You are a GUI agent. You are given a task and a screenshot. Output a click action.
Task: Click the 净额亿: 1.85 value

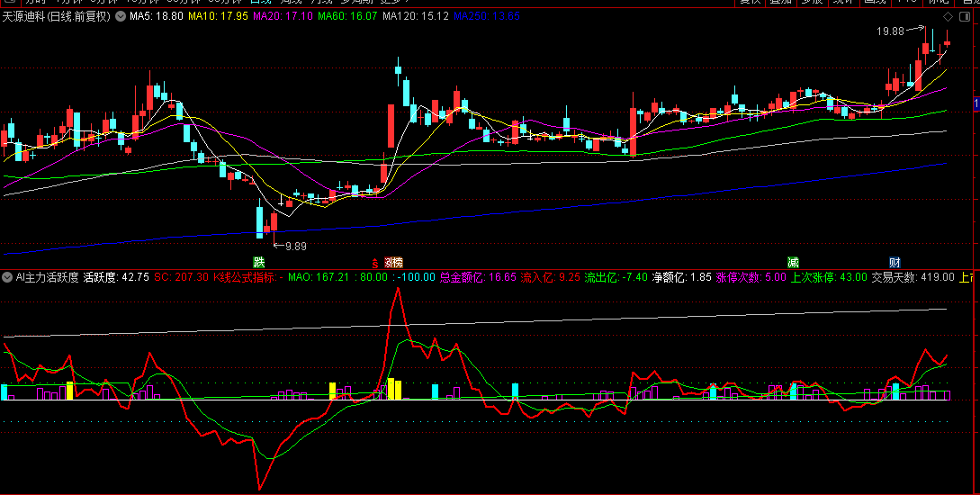(682, 277)
